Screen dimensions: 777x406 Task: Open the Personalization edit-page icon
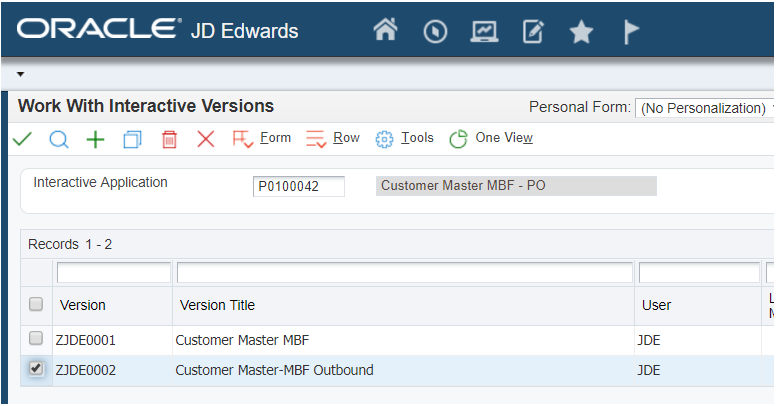[x=534, y=32]
